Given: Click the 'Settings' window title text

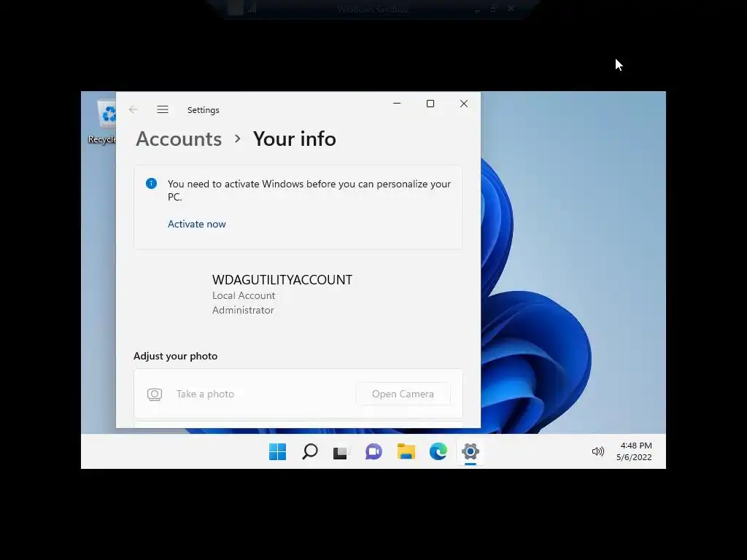Looking at the screenshot, I should tap(204, 110).
